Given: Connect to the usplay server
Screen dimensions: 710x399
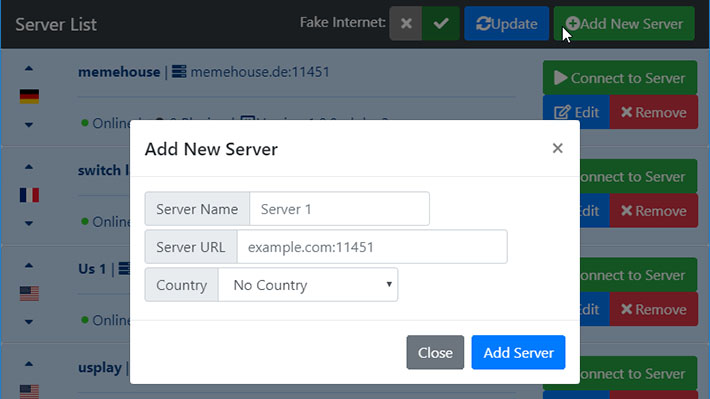Looking at the screenshot, I should click(x=638, y=374).
